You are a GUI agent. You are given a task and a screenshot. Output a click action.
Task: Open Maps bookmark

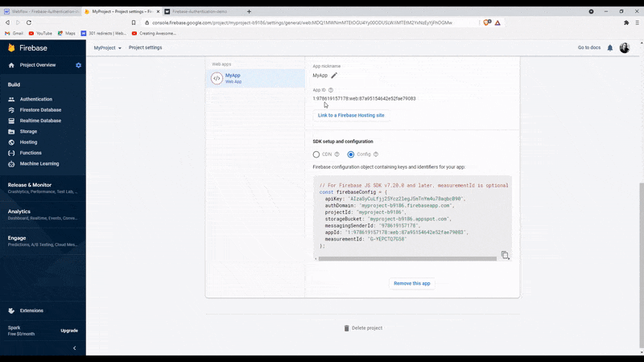pos(67,33)
